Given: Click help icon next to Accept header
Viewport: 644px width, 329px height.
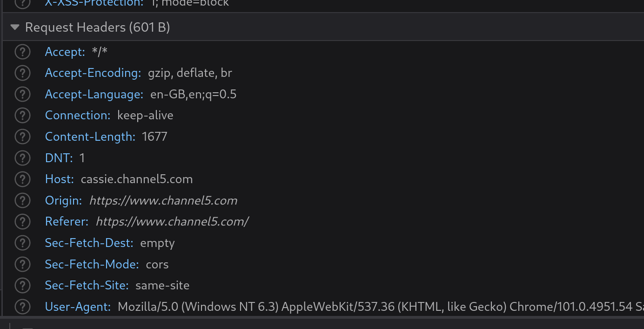Looking at the screenshot, I should point(22,52).
